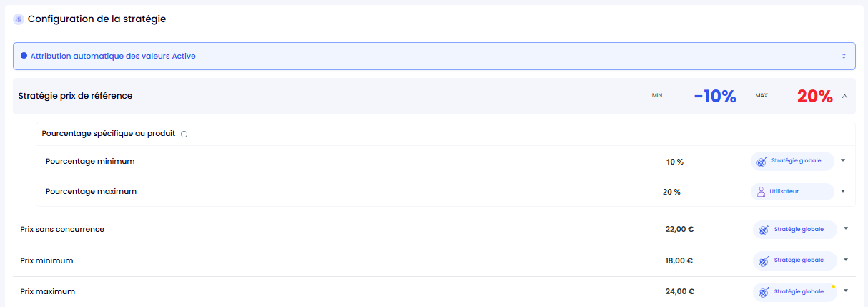The image size is (868, 307).
Task: Collapse the Stratégie prix de référence section chevron
Action: pyautogui.click(x=844, y=96)
